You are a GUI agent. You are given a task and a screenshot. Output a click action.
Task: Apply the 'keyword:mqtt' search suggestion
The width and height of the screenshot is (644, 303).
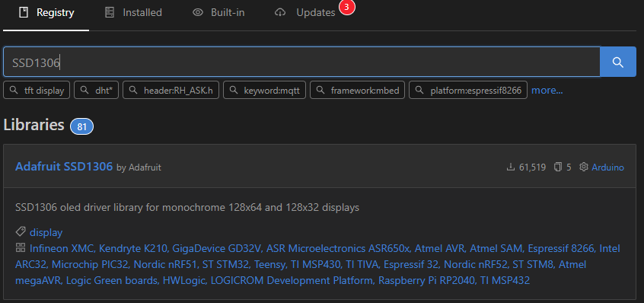click(x=264, y=91)
